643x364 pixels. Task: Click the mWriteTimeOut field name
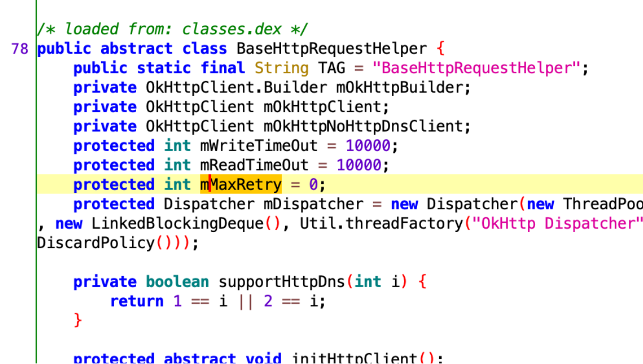point(259,146)
